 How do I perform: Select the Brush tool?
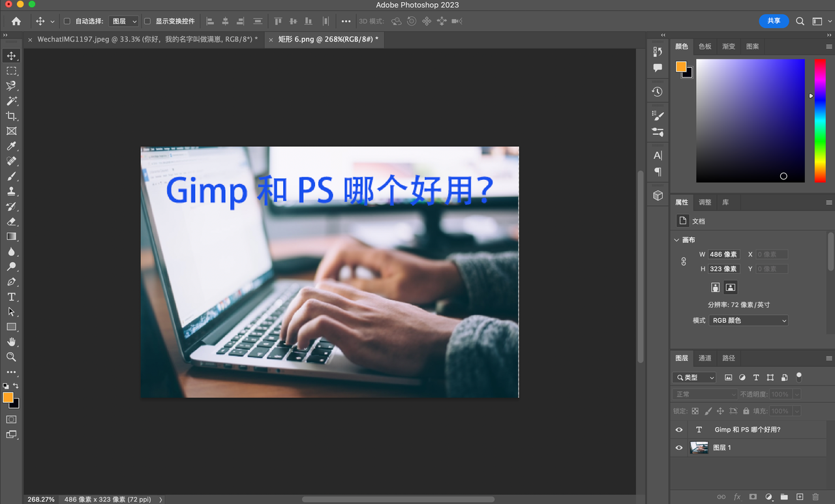pyautogui.click(x=11, y=176)
